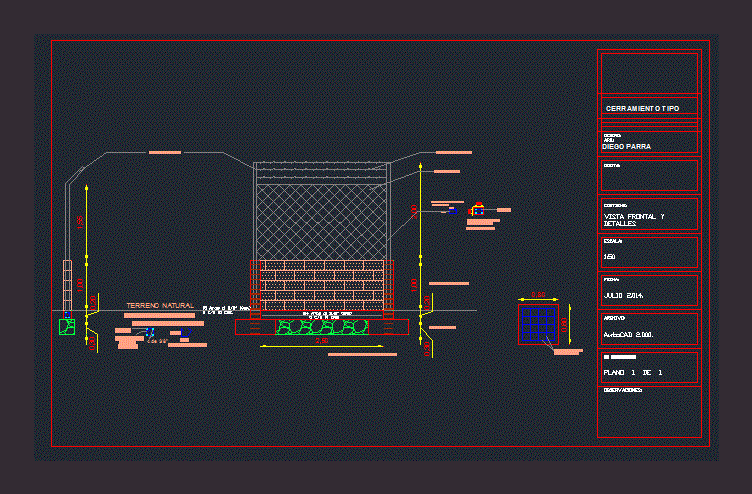Select the DIEGO PARRA name text
Screen dimensions: 752x494
tap(627, 146)
